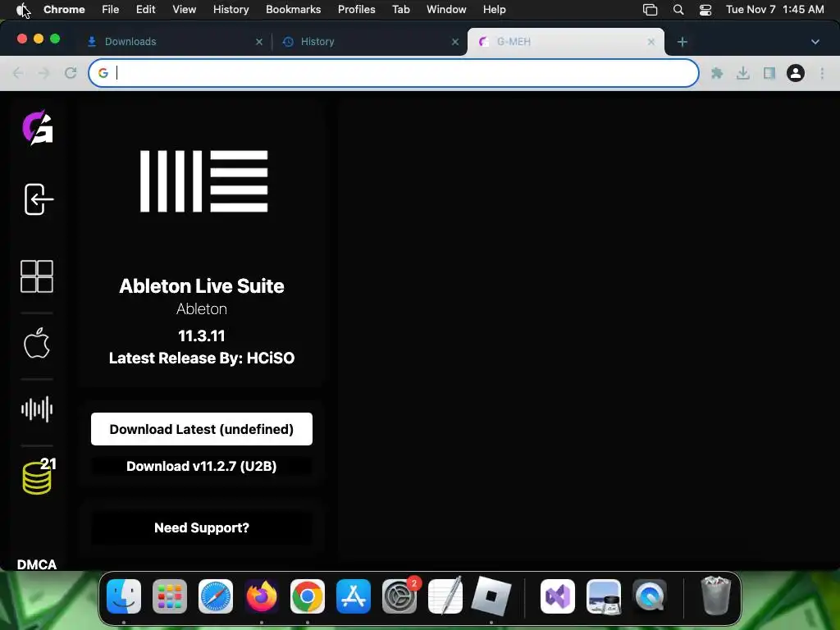The image size is (840, 630).
Task: Open the Window menu
Action: click(x=446, y=10)
